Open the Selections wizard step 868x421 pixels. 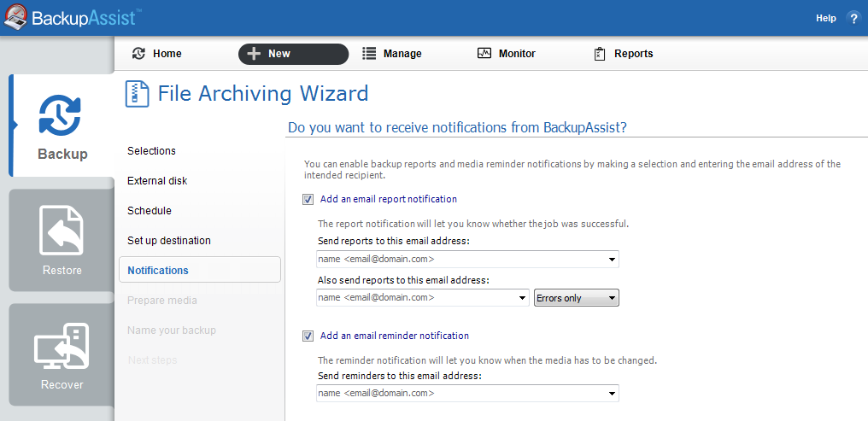pos(151,151)
